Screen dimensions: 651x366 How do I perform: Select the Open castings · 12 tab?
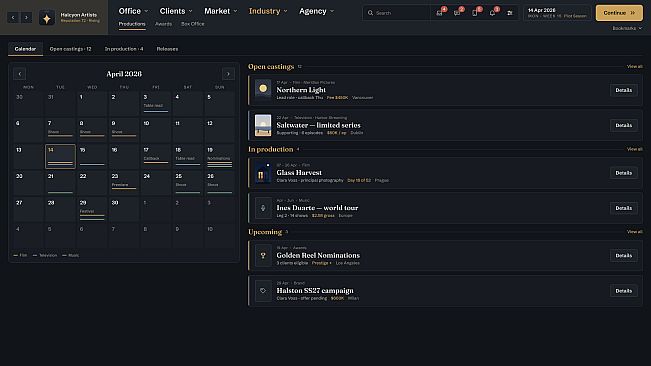point(70,49)
